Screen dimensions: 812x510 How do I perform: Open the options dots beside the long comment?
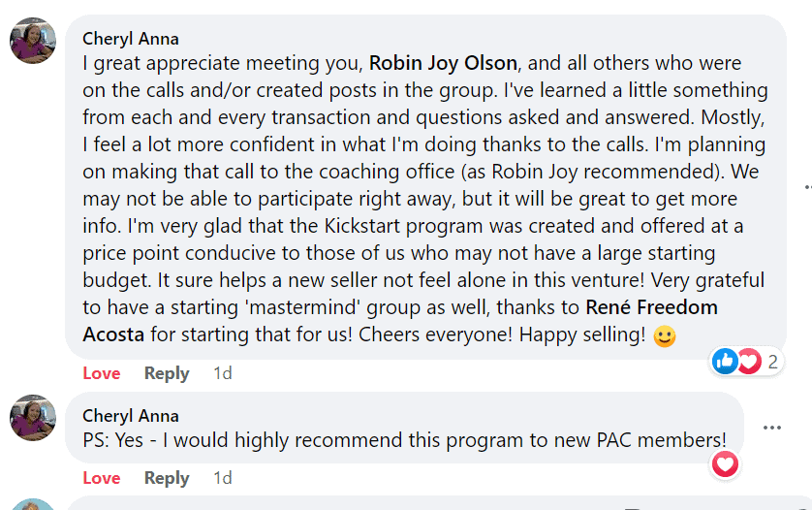[807, 186]
